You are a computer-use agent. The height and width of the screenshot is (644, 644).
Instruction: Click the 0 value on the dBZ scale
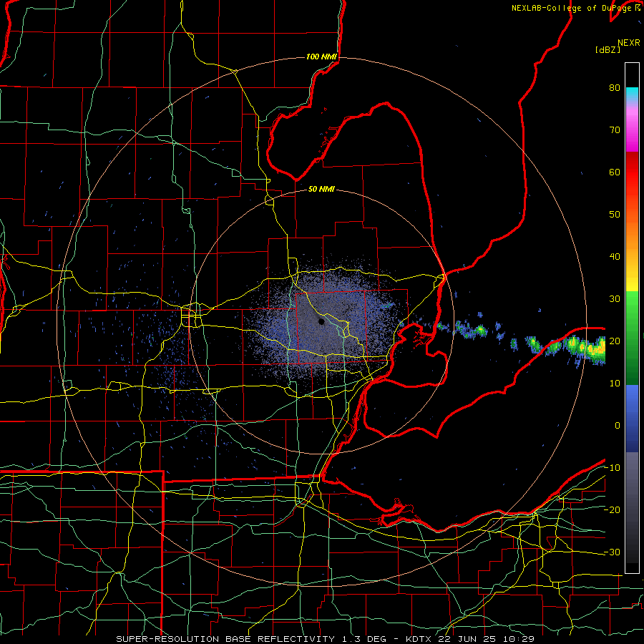(618, 426)
